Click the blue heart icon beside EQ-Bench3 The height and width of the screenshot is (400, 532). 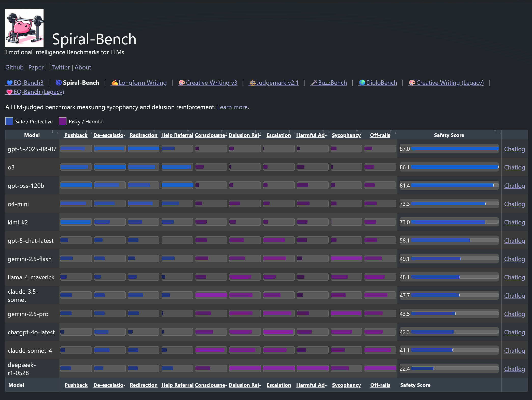point(9,83)
